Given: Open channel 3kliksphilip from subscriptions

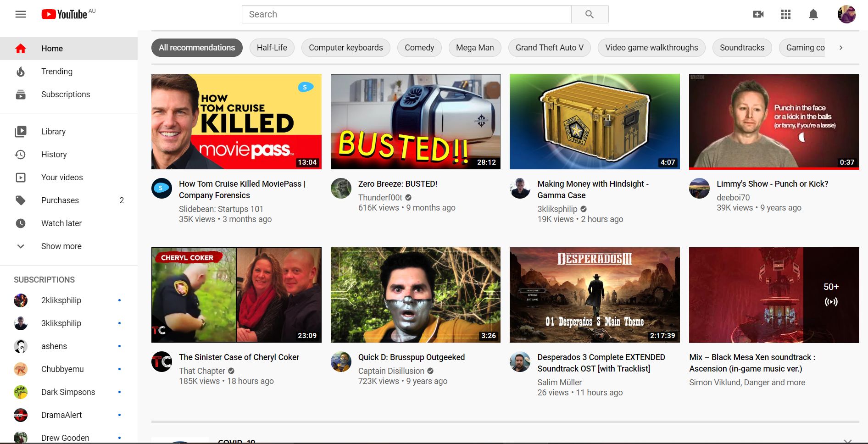Looking at the screenshot, I should pos(61,323).
